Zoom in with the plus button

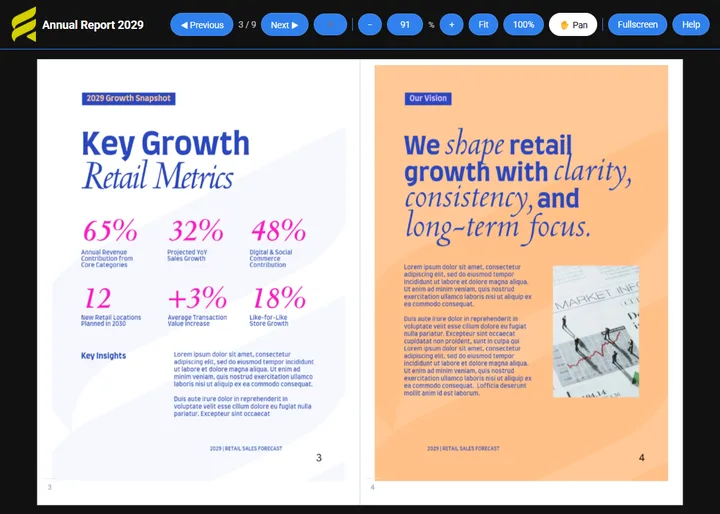tap(451, 25)
